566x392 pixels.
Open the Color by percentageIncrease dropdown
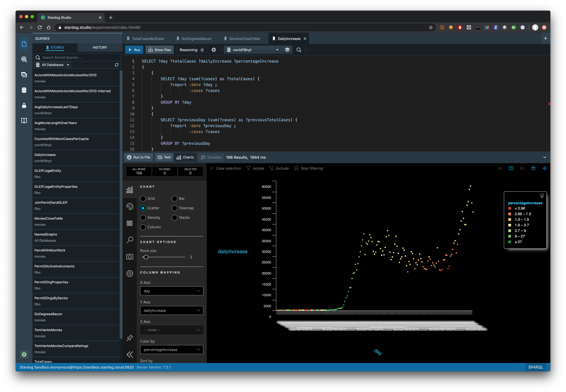click(x=172, y=349)
